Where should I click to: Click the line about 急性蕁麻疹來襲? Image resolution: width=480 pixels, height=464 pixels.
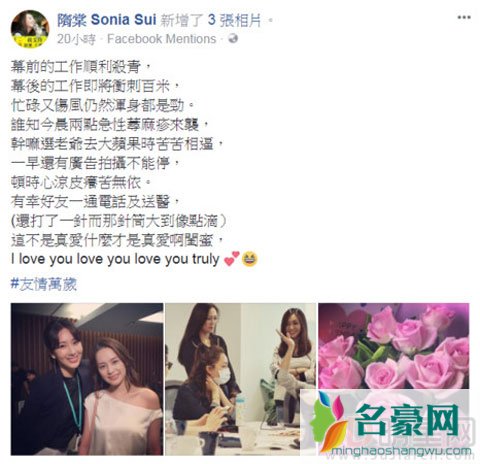point(108,125)
